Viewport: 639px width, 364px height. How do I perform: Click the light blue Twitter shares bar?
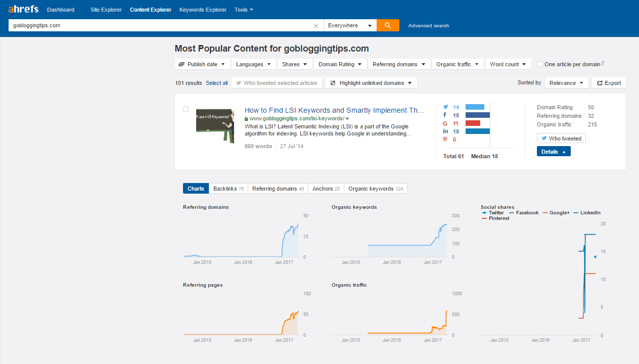pyautogui.click(x=475, y=107)
